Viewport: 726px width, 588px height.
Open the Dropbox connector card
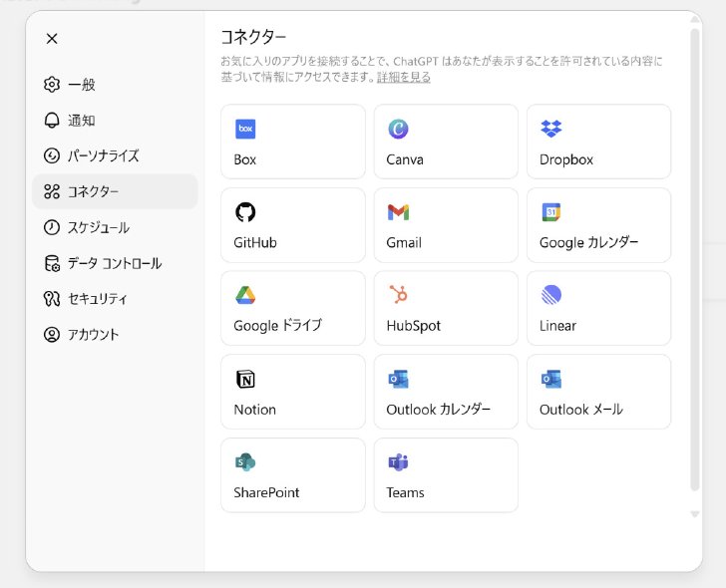(x=598, y=142)
